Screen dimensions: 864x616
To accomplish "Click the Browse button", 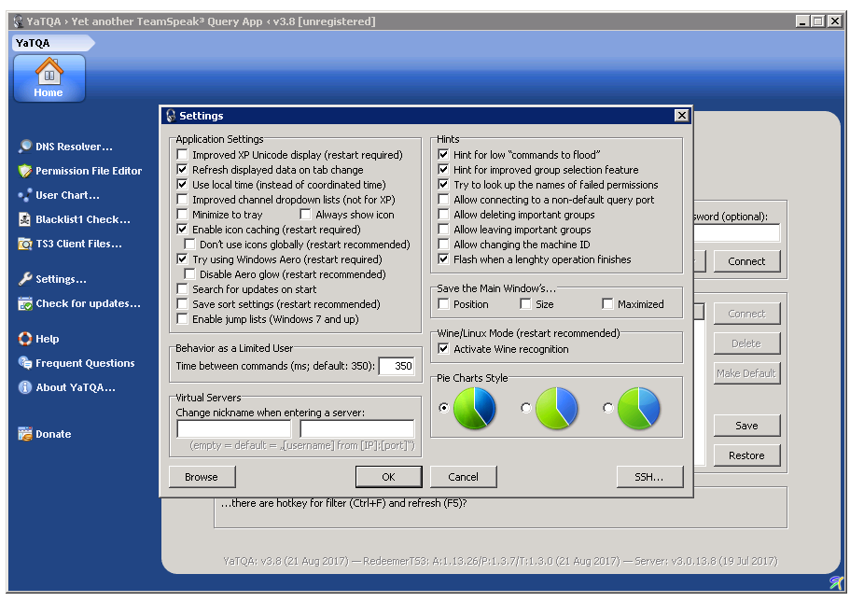I will point(202,477).
